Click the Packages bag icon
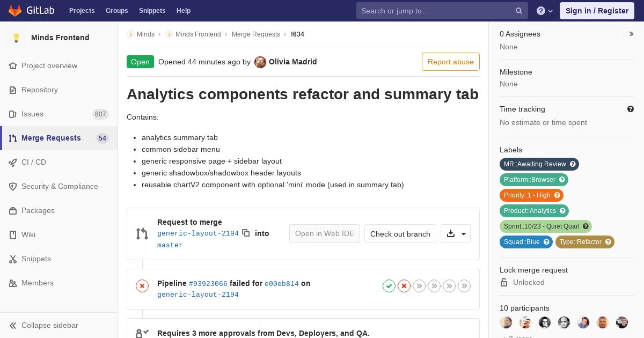 [13, 210]
